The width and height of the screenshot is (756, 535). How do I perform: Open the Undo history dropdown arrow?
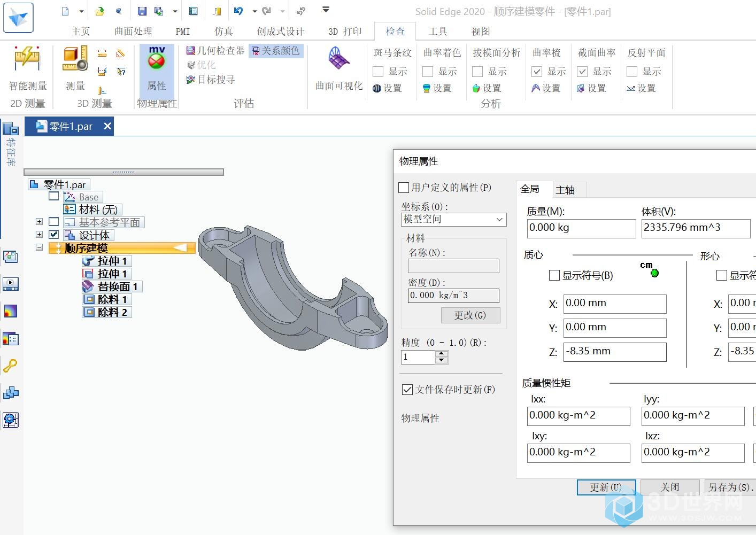254,11
